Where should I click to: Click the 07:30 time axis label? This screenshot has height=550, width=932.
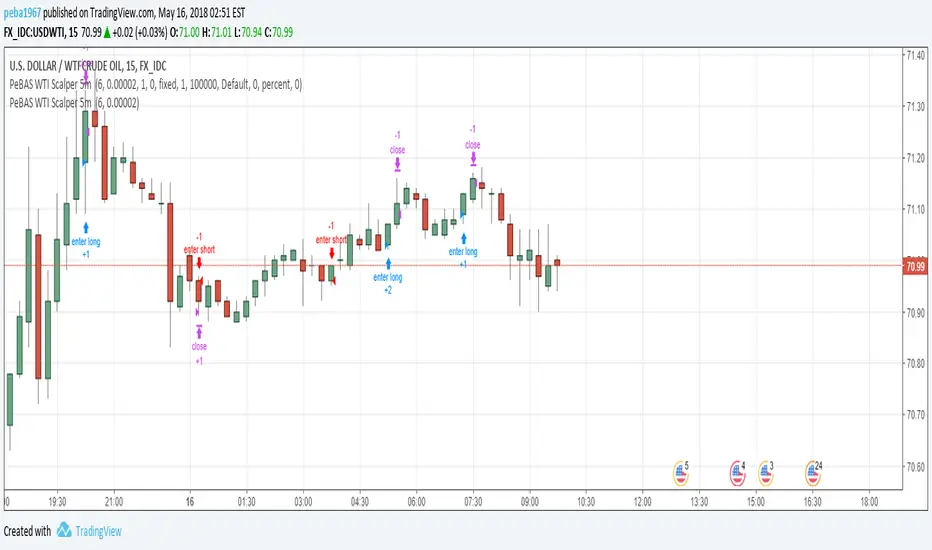[473, 502]
